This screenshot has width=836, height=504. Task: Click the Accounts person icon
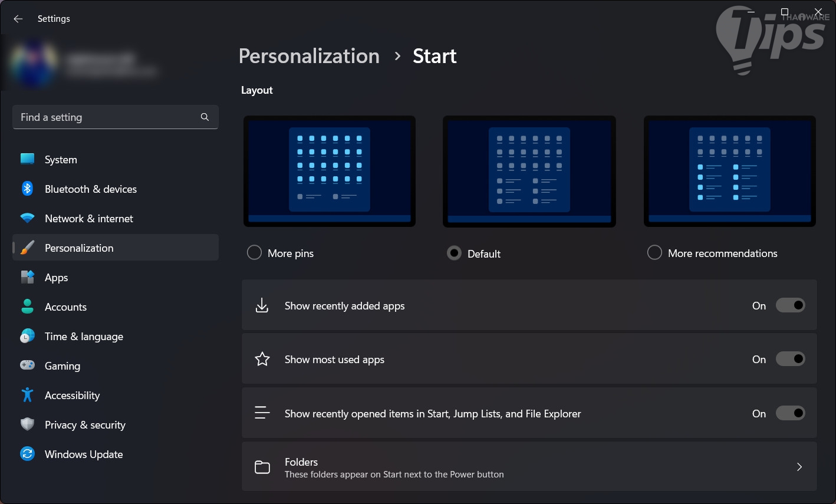click(x=27, y=307)
